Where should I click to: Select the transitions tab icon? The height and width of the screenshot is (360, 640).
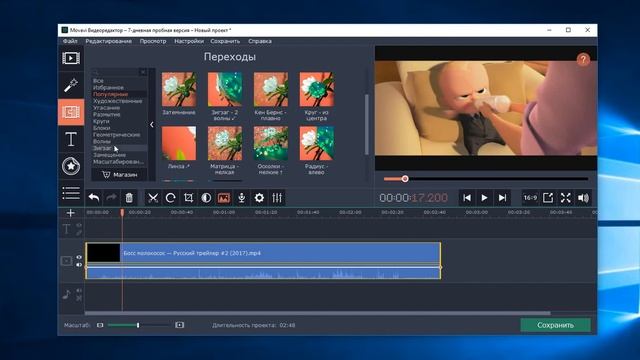click(x=71, y=112)
